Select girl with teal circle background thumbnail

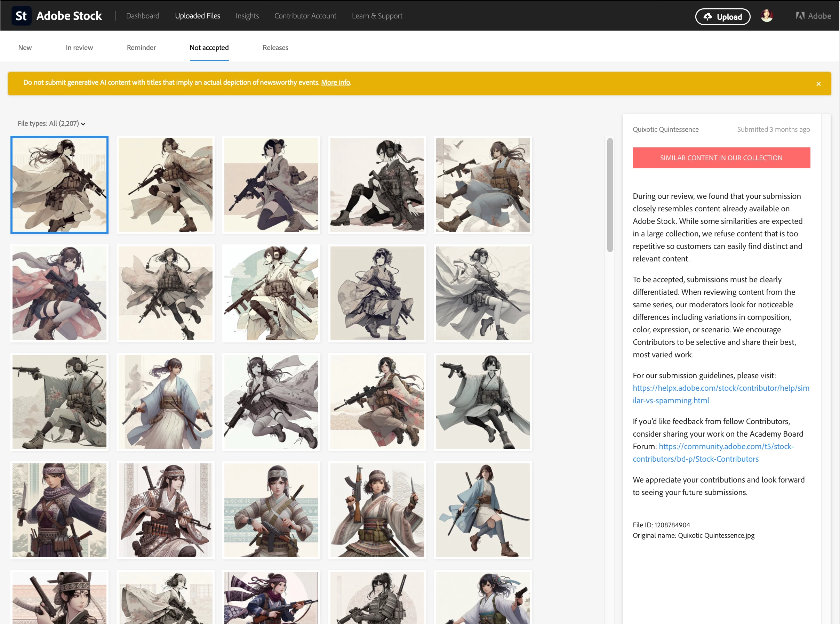(x=271, y=293)
